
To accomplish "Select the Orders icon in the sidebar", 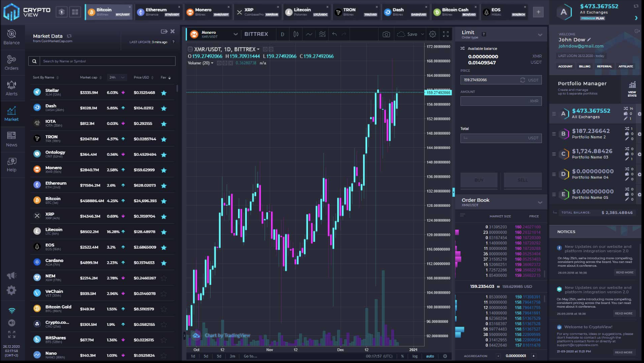I will pyautogui.click(x=11, y=62).
